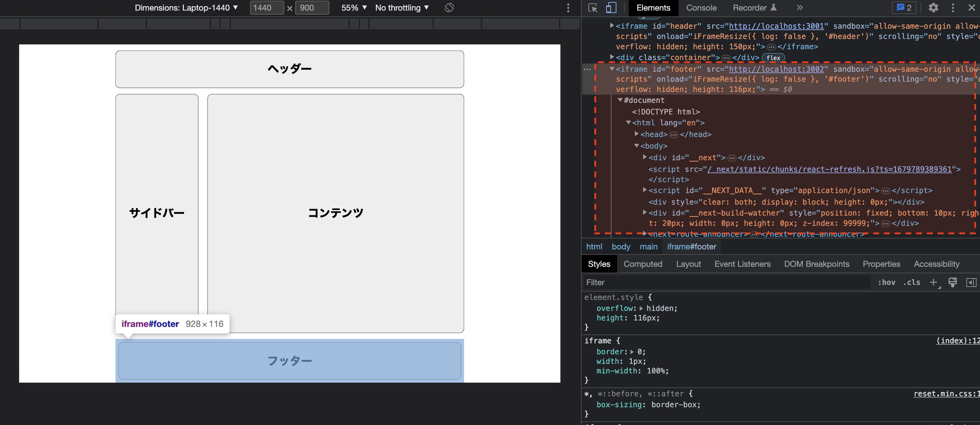
Task: Open the Dimensions Laptop-1440 dropdown
Action: click(186, 8)
